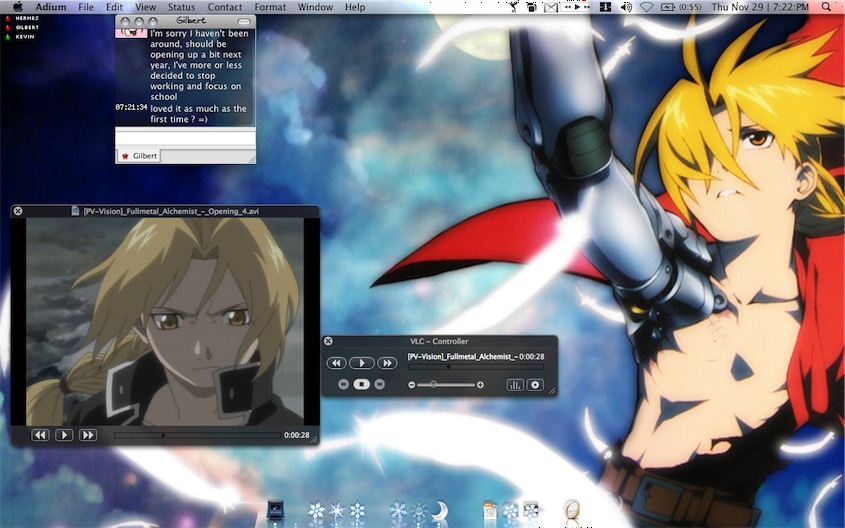Increase volume with the plus icon
Screen dimensions: 845x528
pos(480,385)
